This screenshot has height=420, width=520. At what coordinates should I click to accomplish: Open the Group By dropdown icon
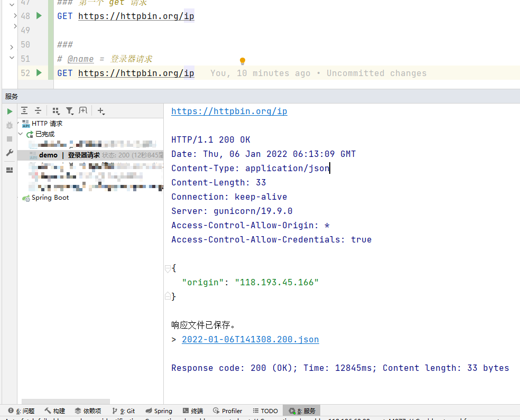click(x=55, y=111)
